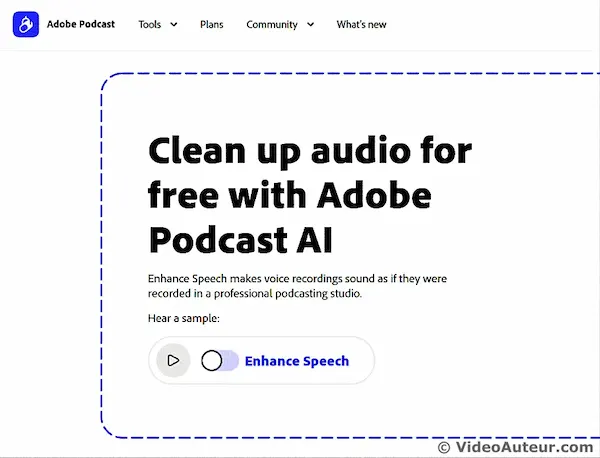Viewport: 600px width, 458px height.
Task: Open the Adobe Podcast home link text
Action: pos(81,24)
